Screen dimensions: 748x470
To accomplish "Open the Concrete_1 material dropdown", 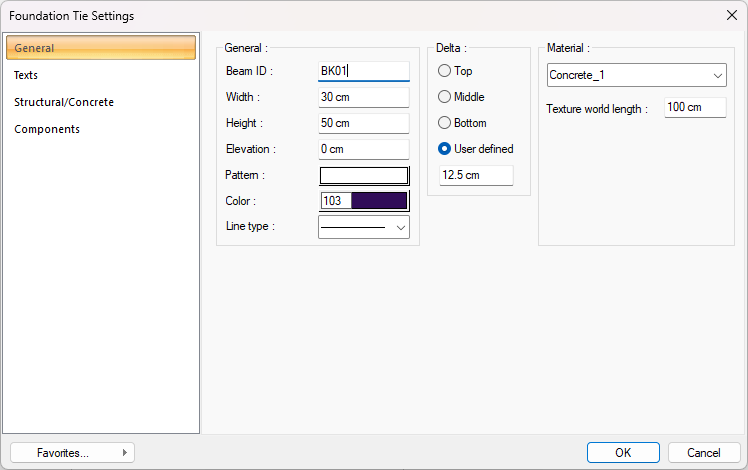I will [636, 76].
